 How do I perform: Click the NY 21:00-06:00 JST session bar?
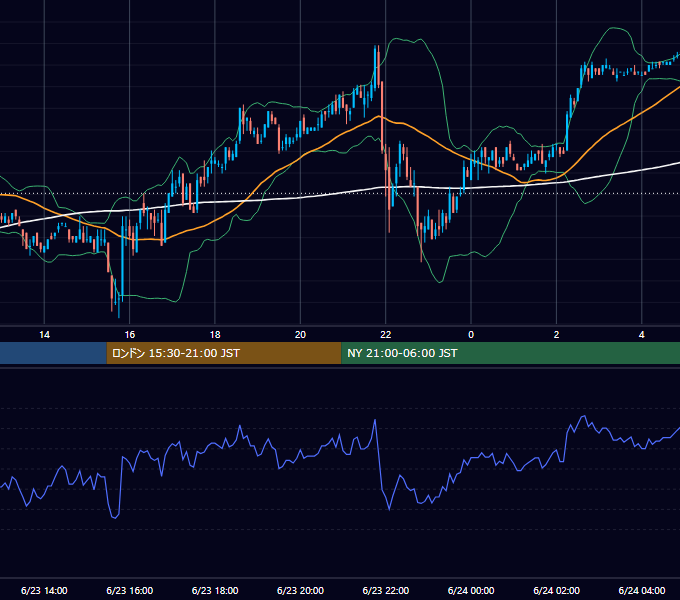pyautogui.click(x=510, y=353)
